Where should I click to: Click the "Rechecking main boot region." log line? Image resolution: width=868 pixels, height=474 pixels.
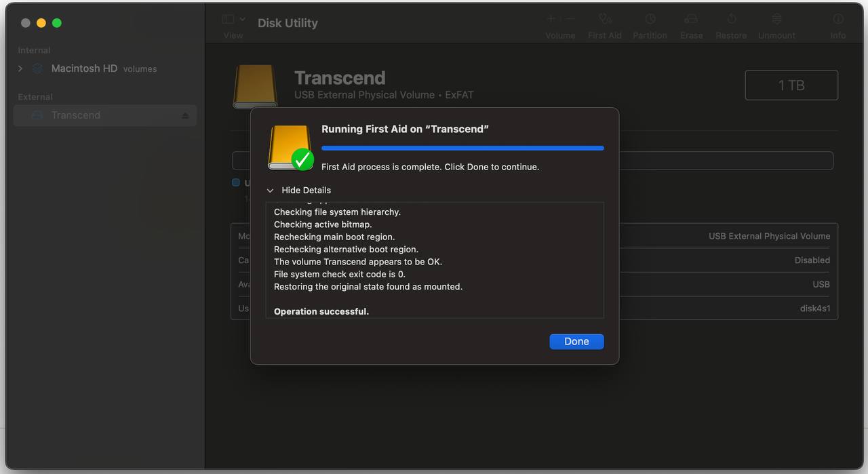pos(334,237)
